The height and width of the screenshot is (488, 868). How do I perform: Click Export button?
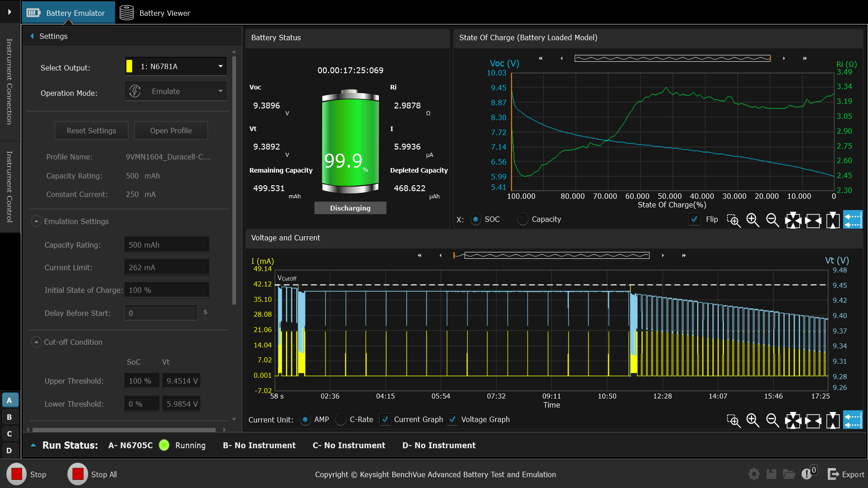coord(846,474)
